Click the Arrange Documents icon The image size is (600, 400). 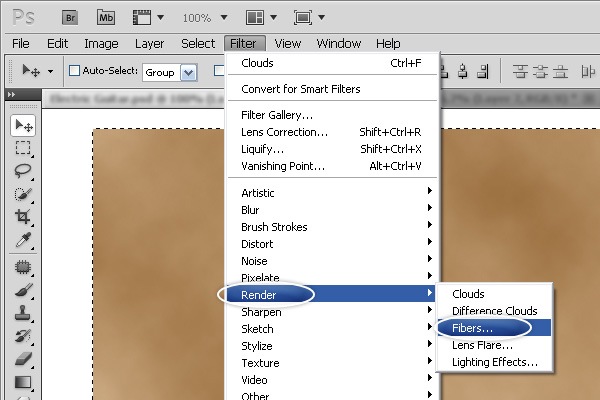(x=254, y=18)
